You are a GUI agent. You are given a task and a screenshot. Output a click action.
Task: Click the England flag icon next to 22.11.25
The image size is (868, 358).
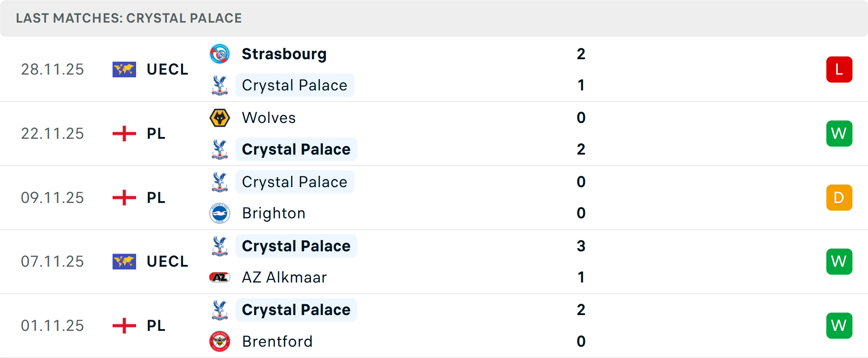(x=124, y=133)
